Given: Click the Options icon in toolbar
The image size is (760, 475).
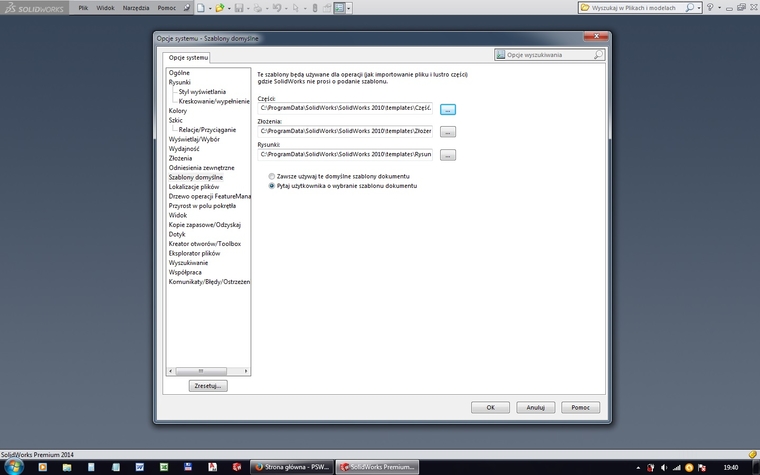Looking at the screenshot, I should click(x=340, y=8).
